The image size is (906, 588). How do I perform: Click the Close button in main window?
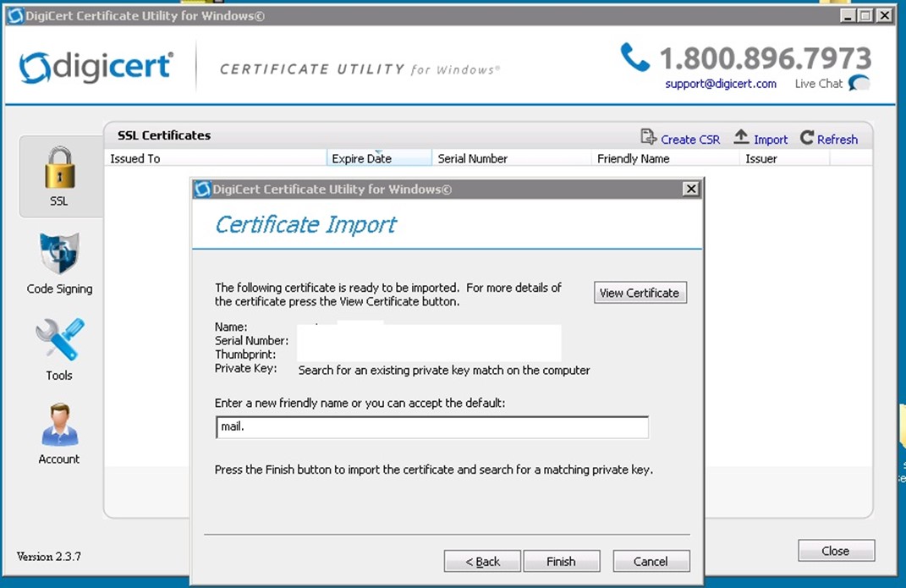836,551
